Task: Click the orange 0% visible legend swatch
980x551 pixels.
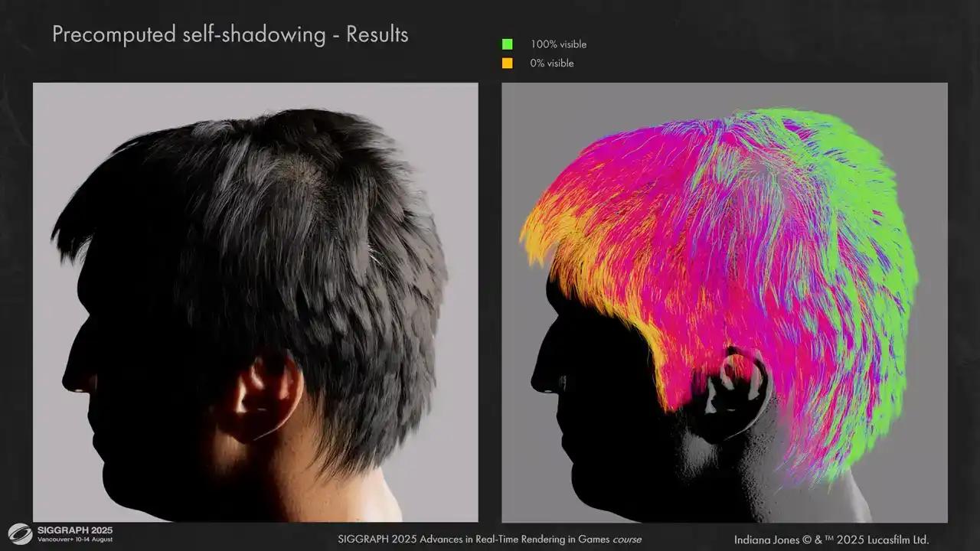Action: coord(507,64)
